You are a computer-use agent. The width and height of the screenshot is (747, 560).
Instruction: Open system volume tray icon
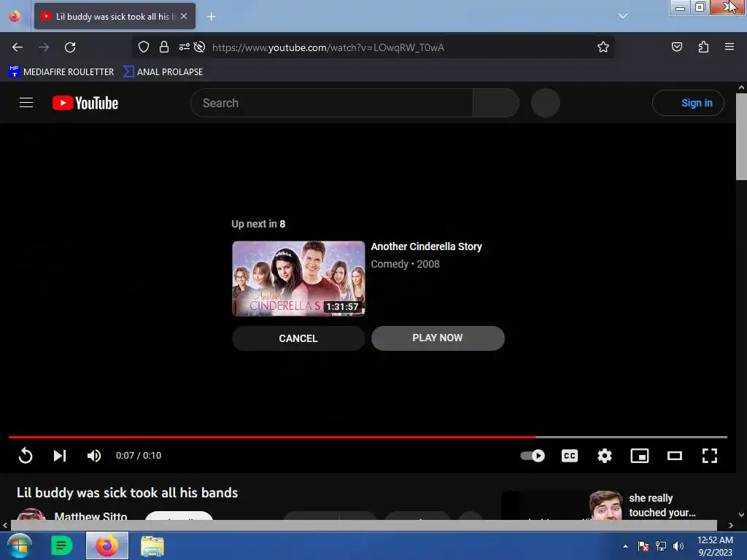click(x=678, y=546)
